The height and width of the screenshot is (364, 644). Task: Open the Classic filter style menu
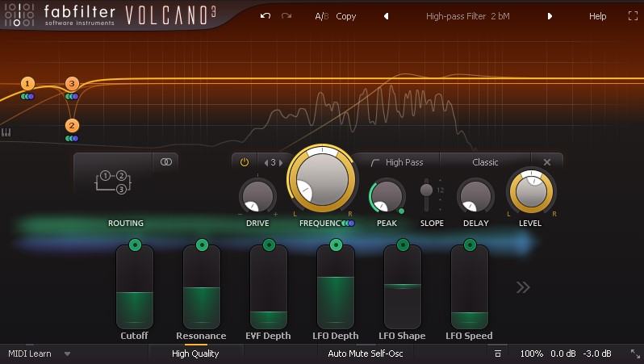pyautogui.click(x=485, y=162)
